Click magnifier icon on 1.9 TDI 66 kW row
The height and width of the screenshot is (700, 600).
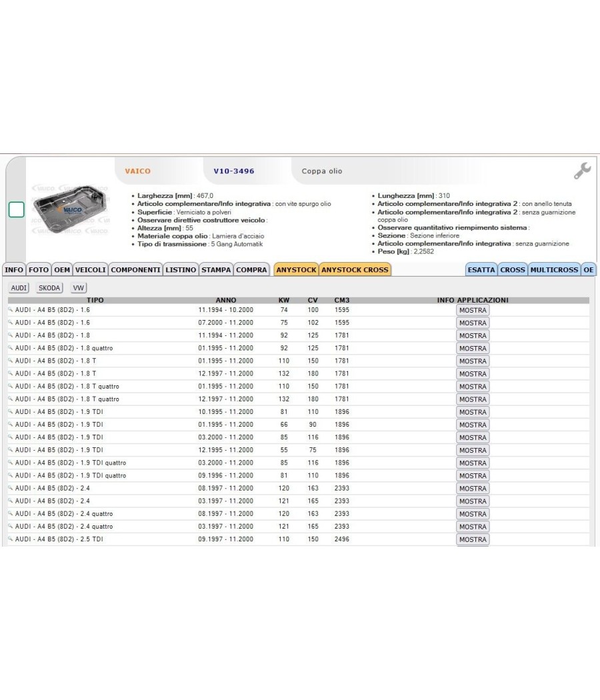(x=11, y=425)
